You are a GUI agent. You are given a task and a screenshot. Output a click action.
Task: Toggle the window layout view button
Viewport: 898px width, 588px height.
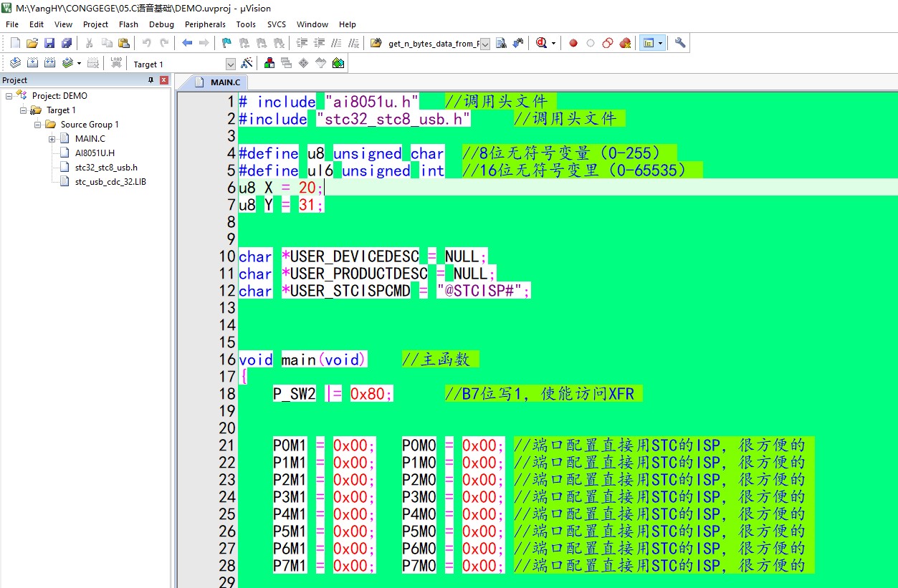click(648, 43)
